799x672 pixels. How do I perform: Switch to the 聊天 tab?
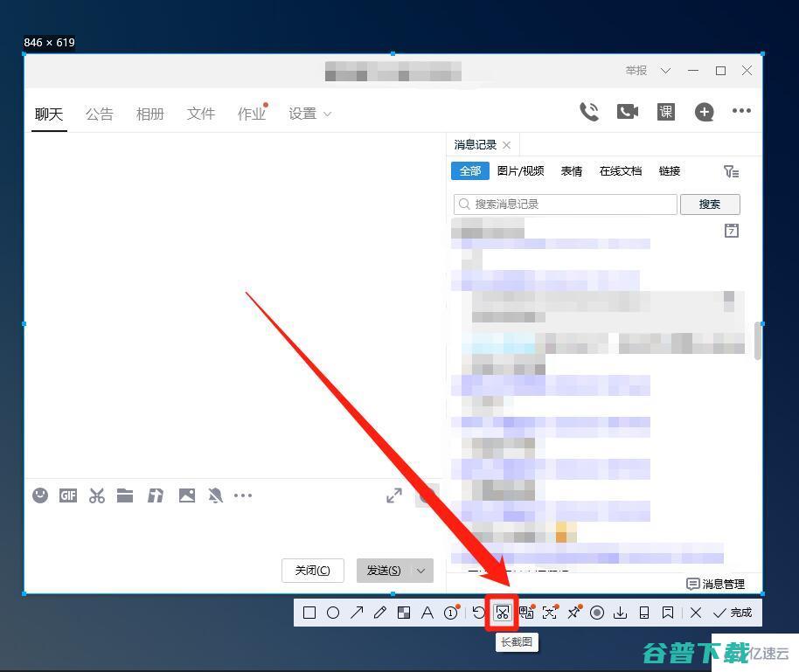coord(49,114)
